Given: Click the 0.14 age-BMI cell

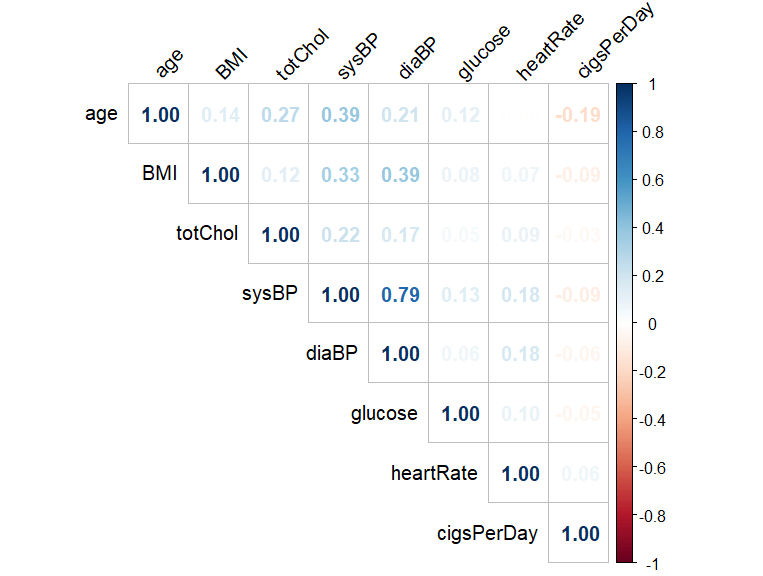Looking at the screenshot, I should point(220,115).
